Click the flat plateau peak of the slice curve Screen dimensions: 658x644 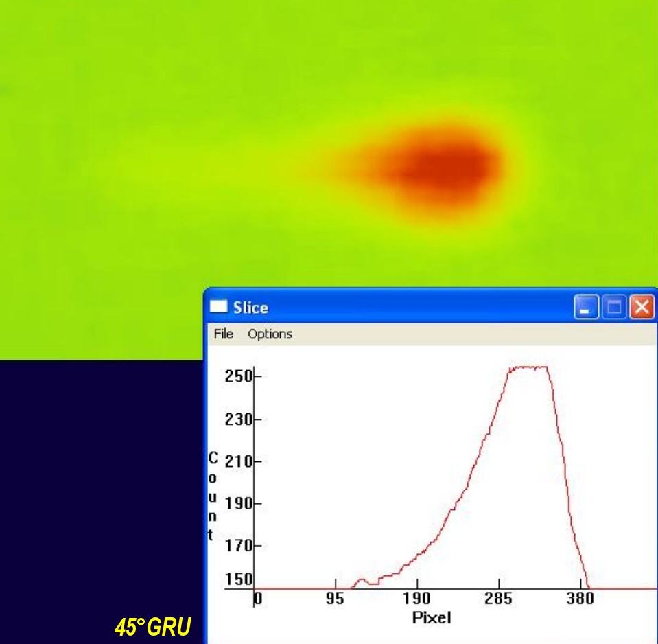[x=528, y=368]
